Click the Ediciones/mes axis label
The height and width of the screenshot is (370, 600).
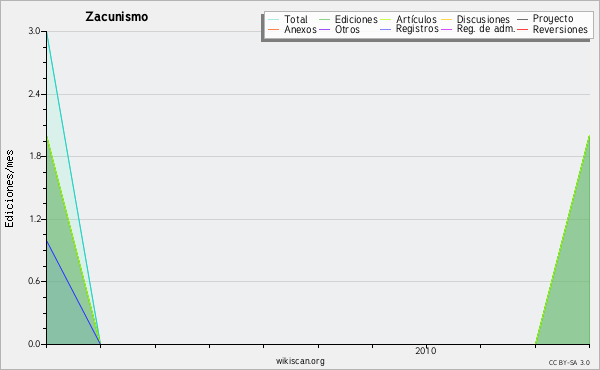pyautogui.click(x=9, y=188)
